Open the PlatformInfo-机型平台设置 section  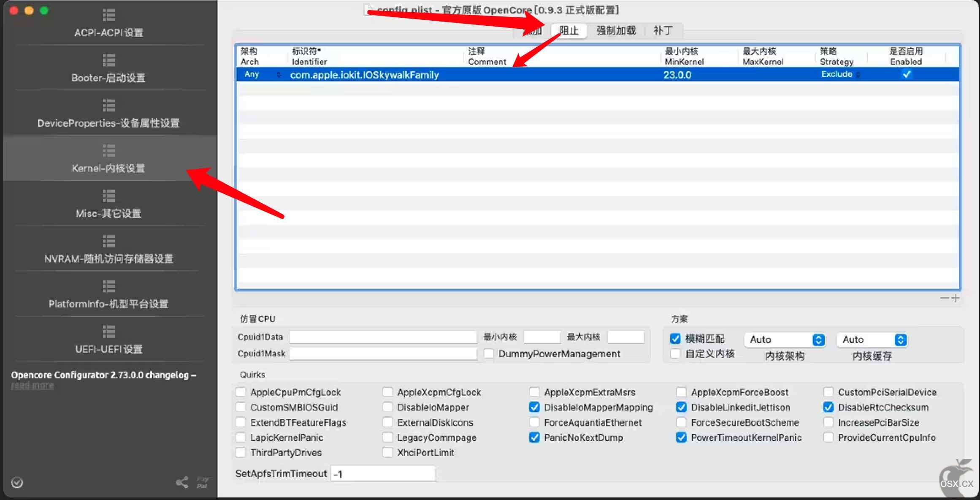[109, 294]
